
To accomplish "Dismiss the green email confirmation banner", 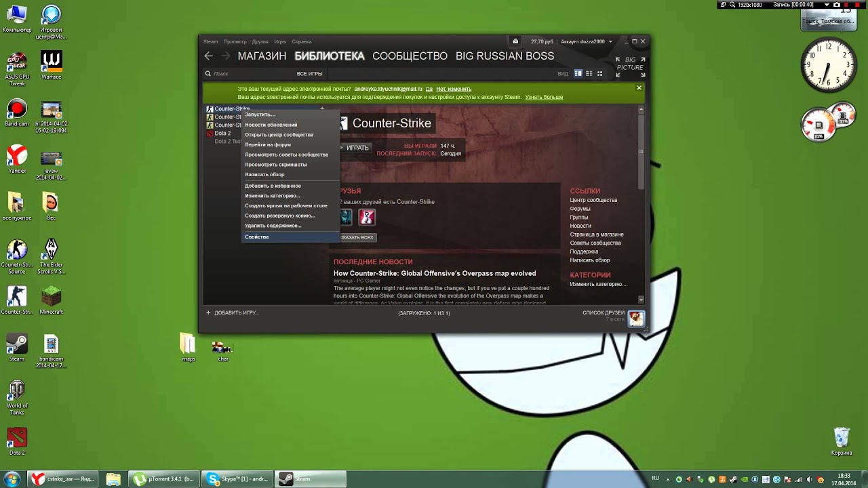I will (x=639, y=88).
